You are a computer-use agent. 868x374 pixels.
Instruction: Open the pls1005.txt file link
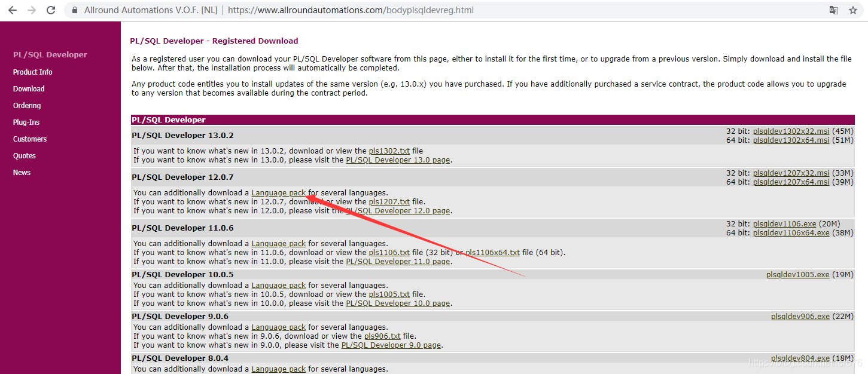(x=389, y=295)
